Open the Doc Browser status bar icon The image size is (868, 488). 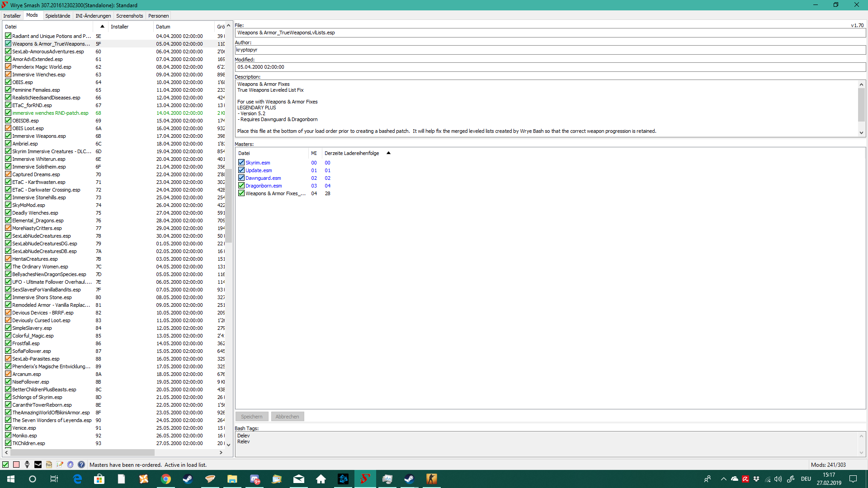[49, 465]
